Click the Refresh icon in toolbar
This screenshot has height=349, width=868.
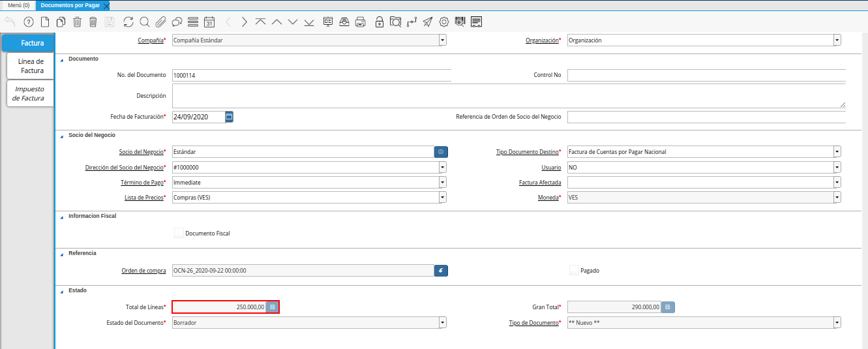(x=128, y=22)
